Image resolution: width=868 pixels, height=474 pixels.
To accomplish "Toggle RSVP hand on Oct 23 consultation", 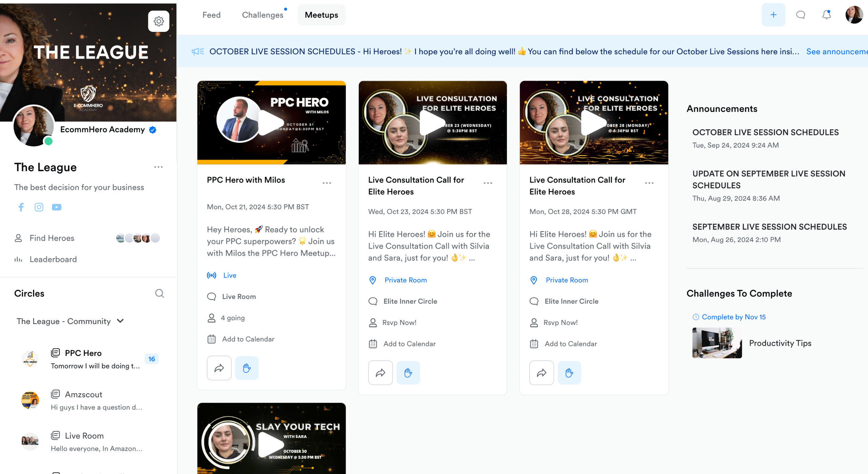I will 408,373.
